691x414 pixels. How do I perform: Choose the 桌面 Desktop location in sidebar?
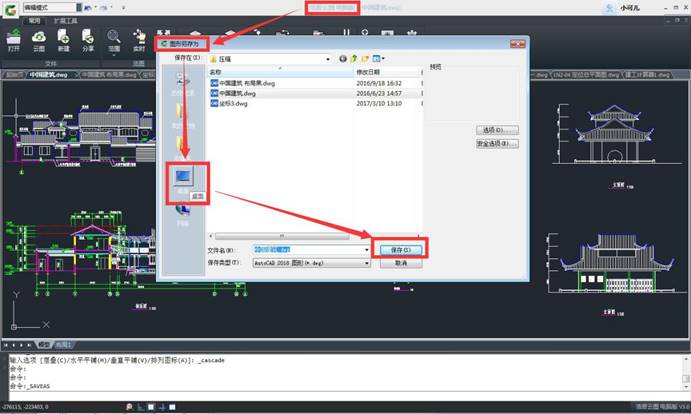(185, 183)
